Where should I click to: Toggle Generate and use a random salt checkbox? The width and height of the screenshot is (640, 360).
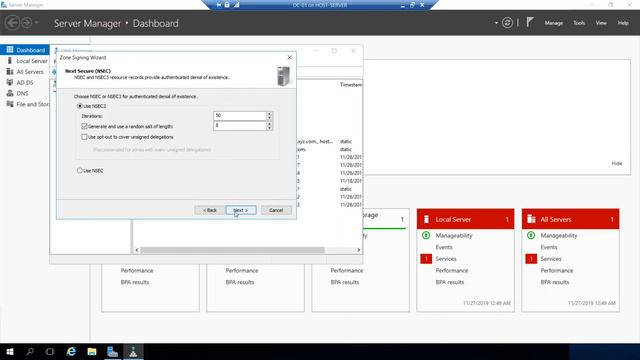point(84,127)
